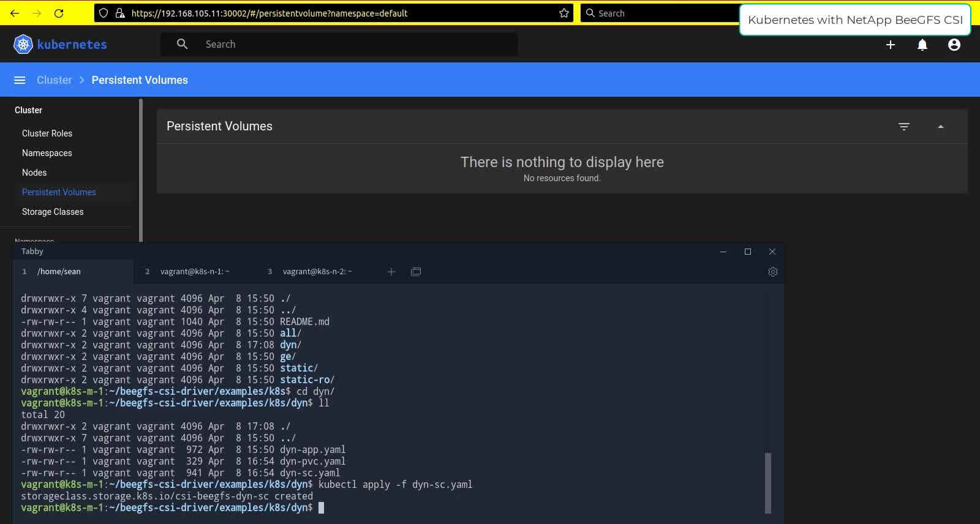Click the terminal command prompt cursor
The image size is (980, 524).
click(321, 507)
